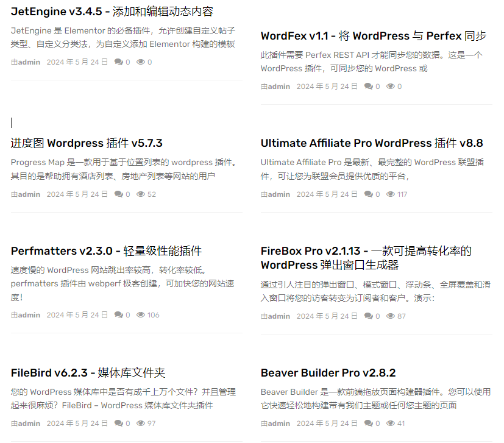Click the eye icon showing 106 views
Screen dimensions: 504x443
point(141,314)
